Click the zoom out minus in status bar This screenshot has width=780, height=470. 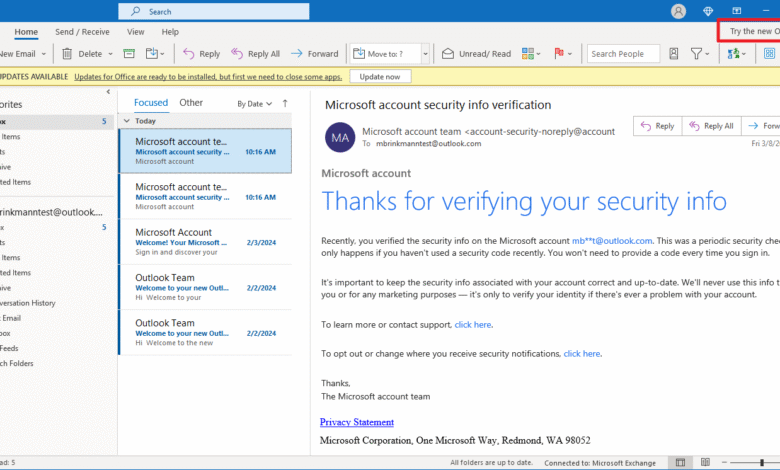(724, 463)
